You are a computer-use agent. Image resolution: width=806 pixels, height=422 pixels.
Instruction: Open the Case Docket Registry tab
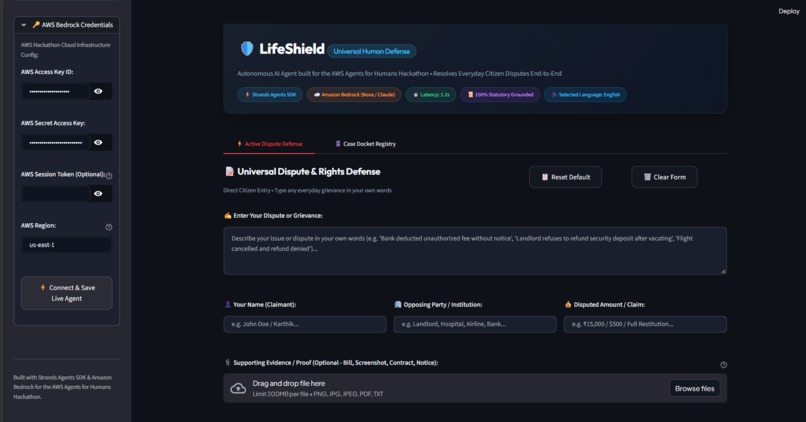(x=365, y=144)
